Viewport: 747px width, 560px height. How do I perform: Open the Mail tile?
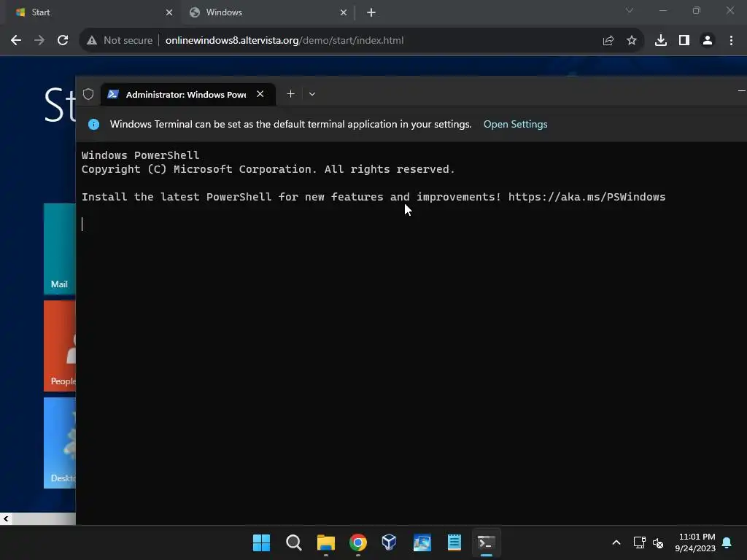(60, 249)
